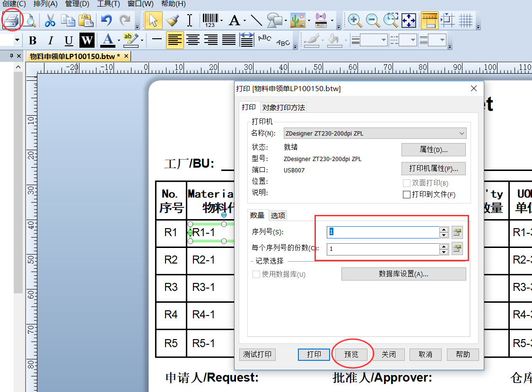Open the 选项 tab

pyautogui.click(x=278, y=215)
